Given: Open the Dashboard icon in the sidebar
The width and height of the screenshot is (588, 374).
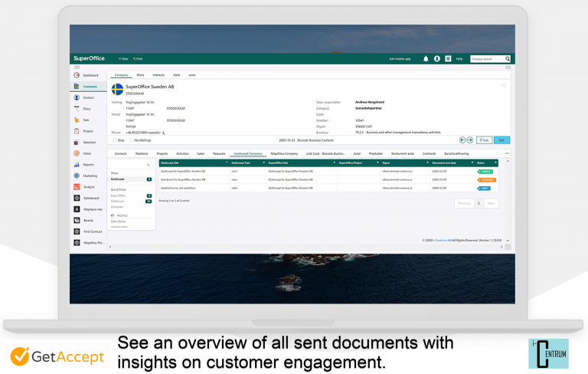Looking at the screenshot, I should 77,75.
